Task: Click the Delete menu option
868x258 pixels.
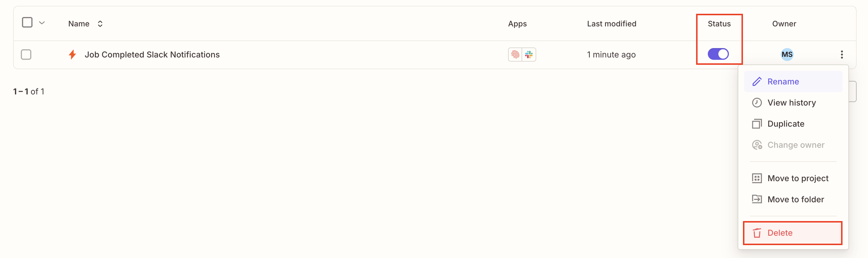Action: point(780,233)
